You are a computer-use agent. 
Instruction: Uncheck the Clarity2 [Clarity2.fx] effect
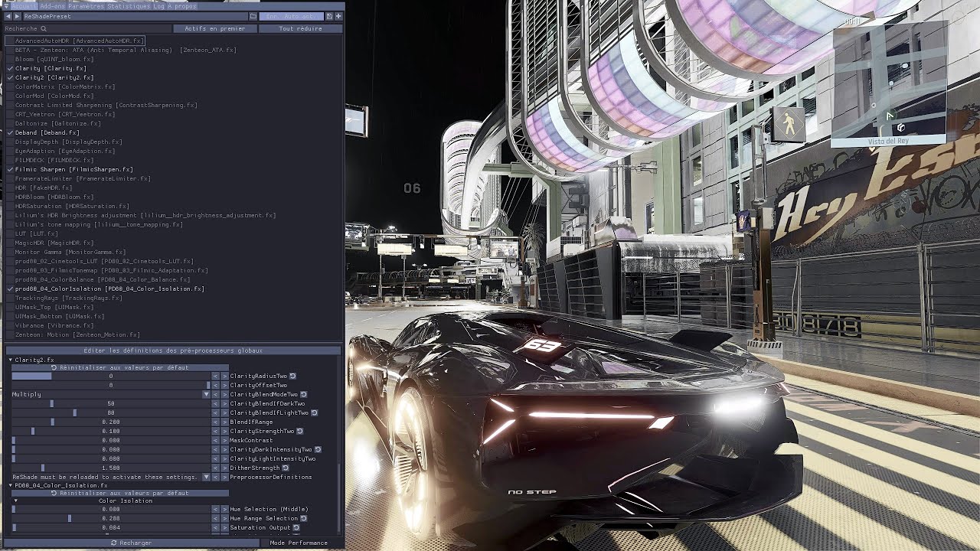[x=11, y=78]
